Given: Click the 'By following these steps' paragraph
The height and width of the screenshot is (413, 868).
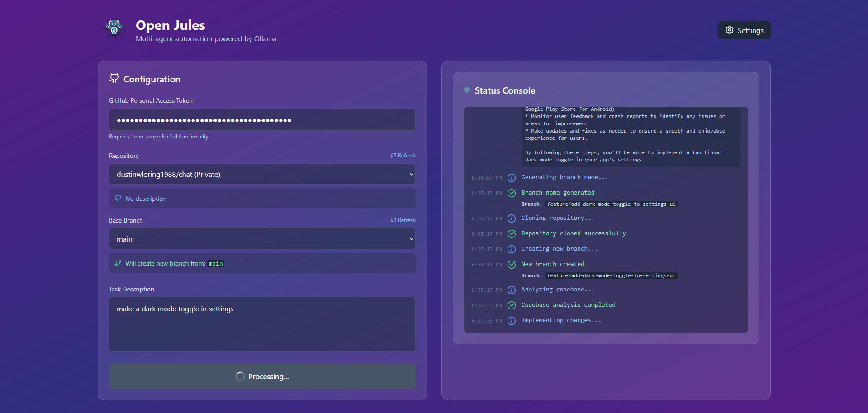Looking at the screenshot, I should (x=623, y=156).
